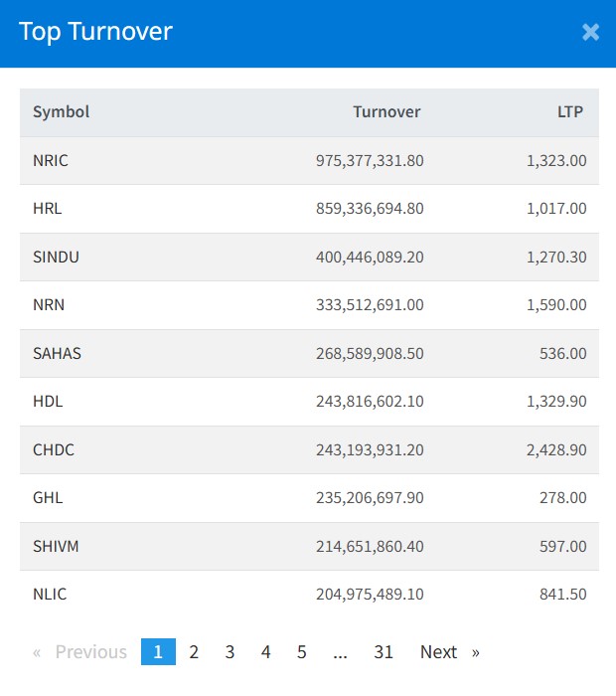Viewport: 616px width, 696px height.
Task: Click the Next page button
Action: [x=449, y=652]
